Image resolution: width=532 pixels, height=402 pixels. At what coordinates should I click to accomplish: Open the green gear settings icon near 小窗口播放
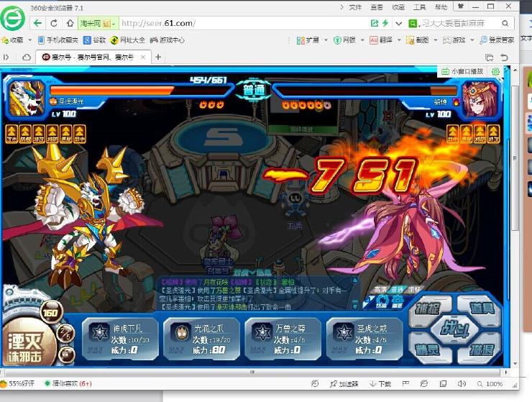(496, 72)
